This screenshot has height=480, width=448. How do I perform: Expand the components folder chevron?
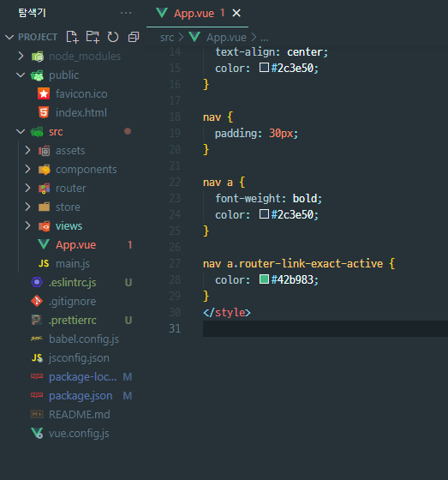pos(27,169)
